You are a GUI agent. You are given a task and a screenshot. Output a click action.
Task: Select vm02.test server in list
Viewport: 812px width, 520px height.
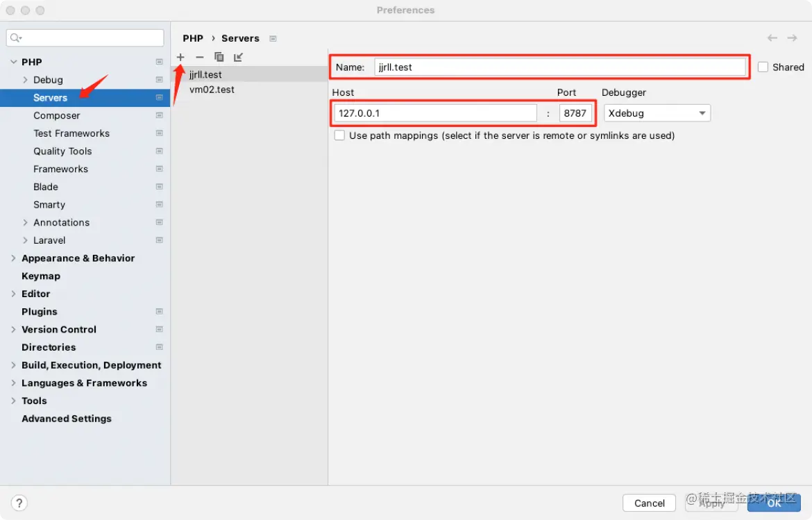pyautogui.click(x=249, y=90)
